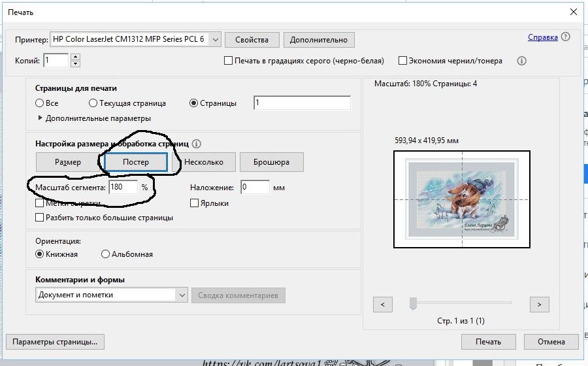Open the printer selection dropdown
The width and height of the screenshot is (588, 366).
(x=216, y=39)
